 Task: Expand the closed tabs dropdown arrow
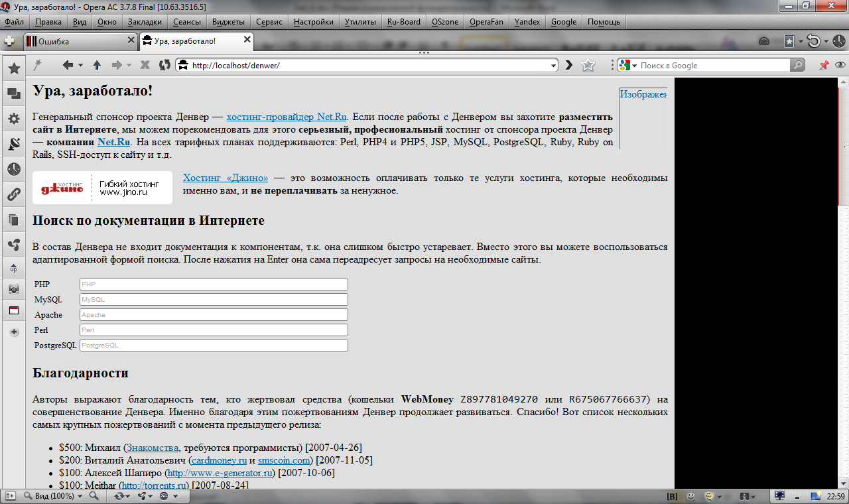(x=826, y=41)
